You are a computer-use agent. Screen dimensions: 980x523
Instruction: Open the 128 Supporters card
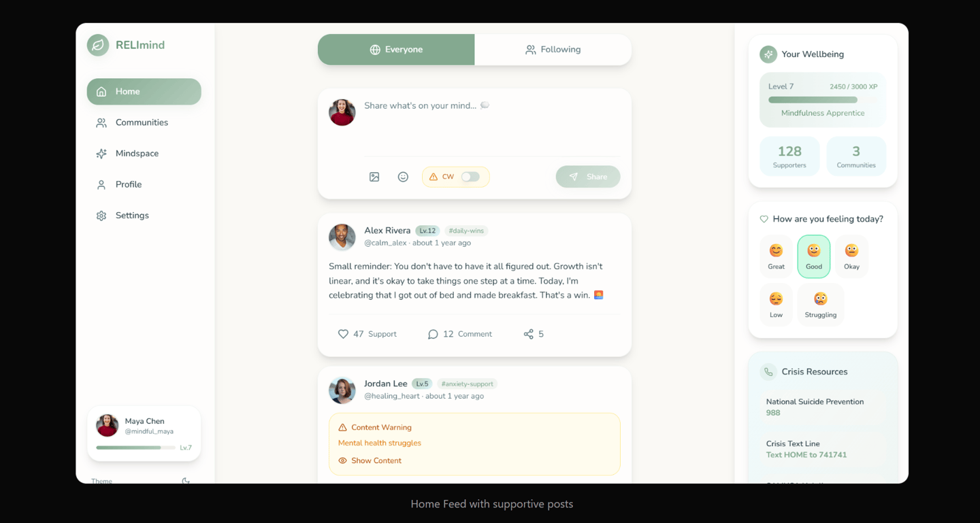pos(789,156)
